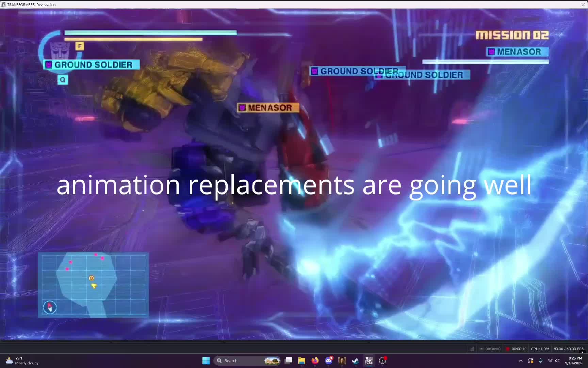The image size is (588, 368).
Task: Open the clock showing 9:25 PM
Action: [x=573, y=361]
